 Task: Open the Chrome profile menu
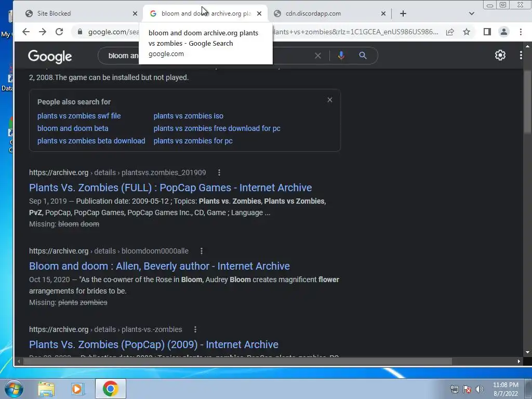pyautogui.click(x=504, y=32)
